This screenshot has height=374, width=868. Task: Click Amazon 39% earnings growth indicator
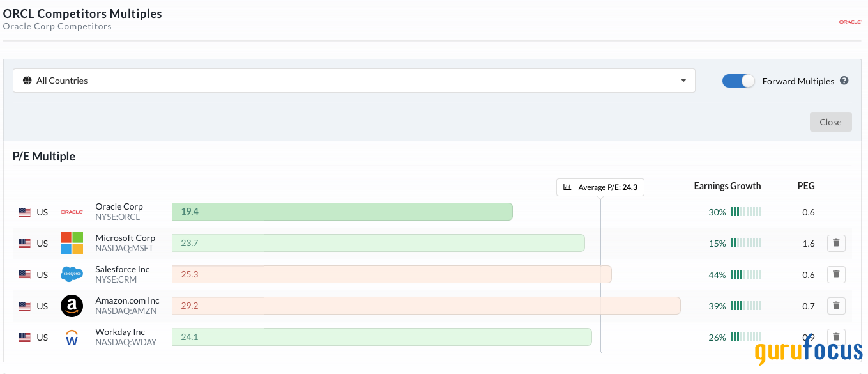tap(735, 306)
